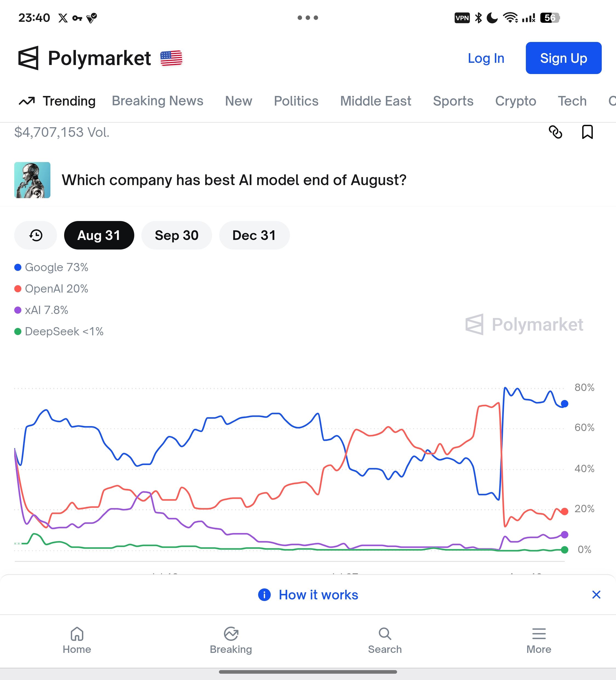This screenshot has width=616, height=680.
Task: Open Breaking in bottom navigation
Action: point(231,640)
